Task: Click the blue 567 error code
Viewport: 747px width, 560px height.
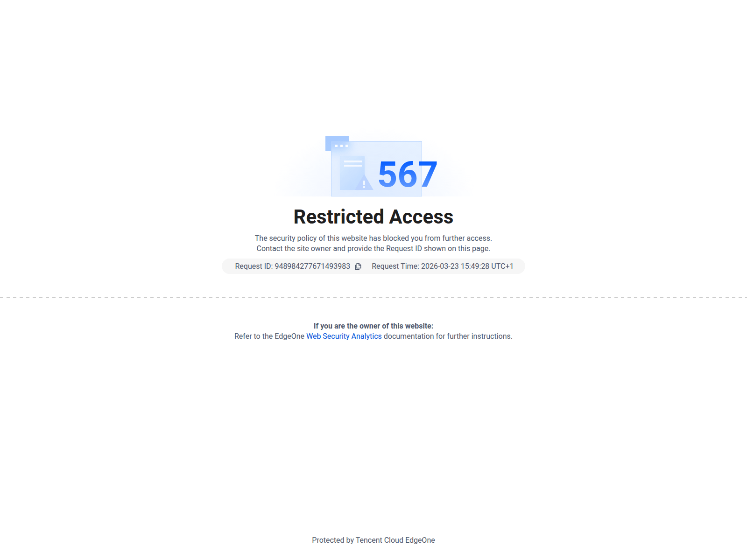Action: [x=408, y=174]
